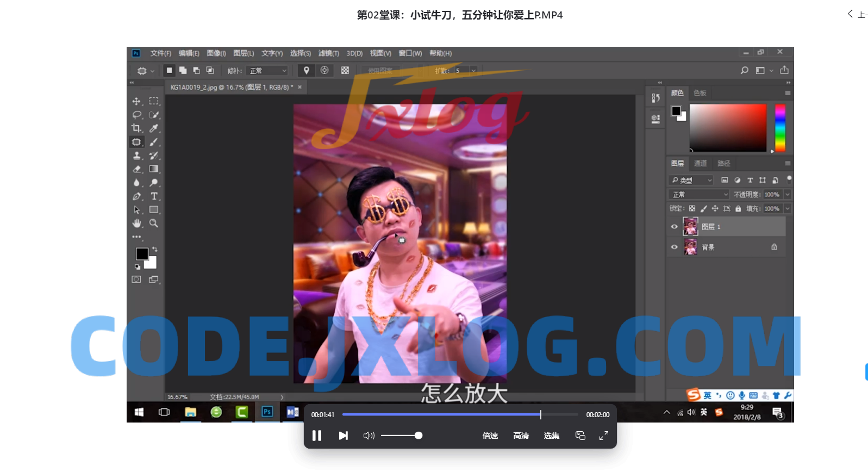The width and height of the screenshot is (868, 472).
Task: Click the Photoshop icon in Windows taskbar
Action: [x=267, y=412]
